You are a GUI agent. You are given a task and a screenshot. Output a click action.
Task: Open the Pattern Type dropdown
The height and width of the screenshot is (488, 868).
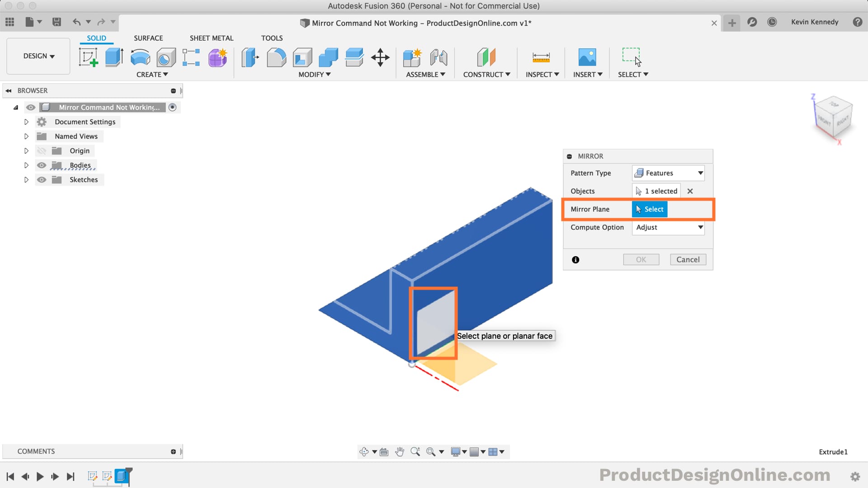click(668, 173)
